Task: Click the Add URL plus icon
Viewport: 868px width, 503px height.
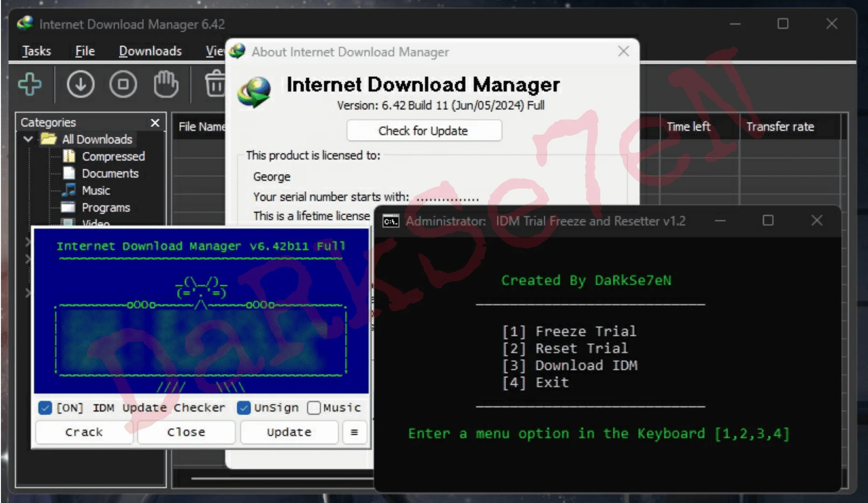Action: (30, 84)
